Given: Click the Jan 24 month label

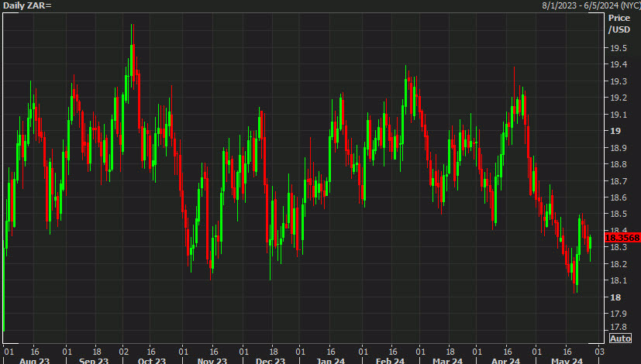Looking at the screenshot, I should [330, 361].
